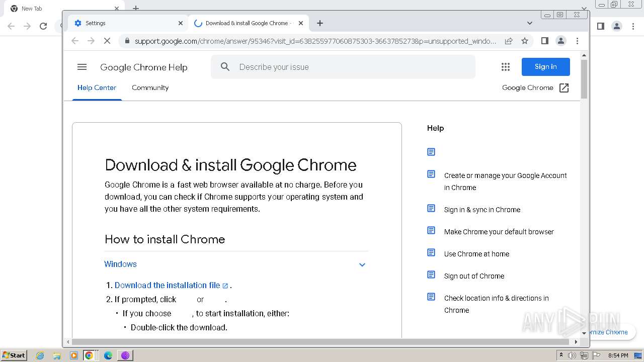Open the Windows Start menu
Viewport: 644px width, 362px height.
point(14,355)
